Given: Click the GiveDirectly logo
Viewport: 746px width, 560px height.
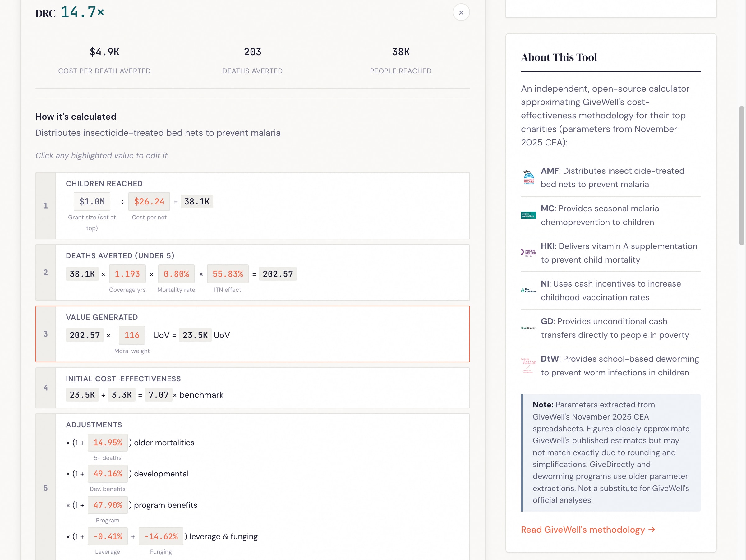Looking at the screenshot, I should [x=528, y=328].
